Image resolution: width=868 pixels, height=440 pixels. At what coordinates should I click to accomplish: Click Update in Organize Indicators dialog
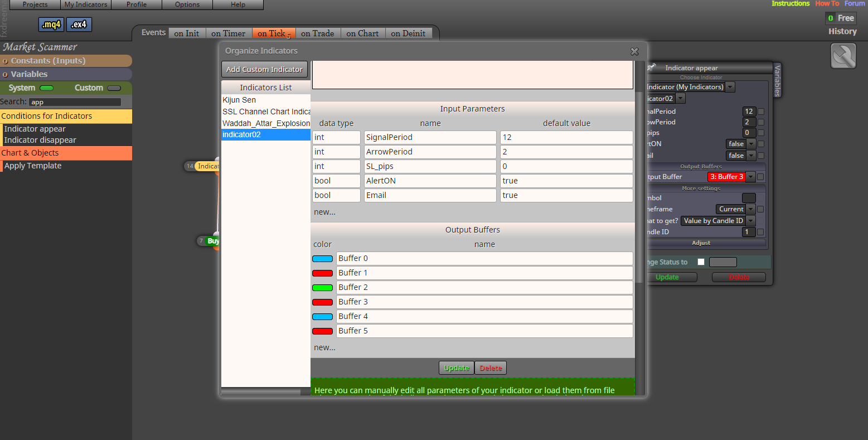457,368
